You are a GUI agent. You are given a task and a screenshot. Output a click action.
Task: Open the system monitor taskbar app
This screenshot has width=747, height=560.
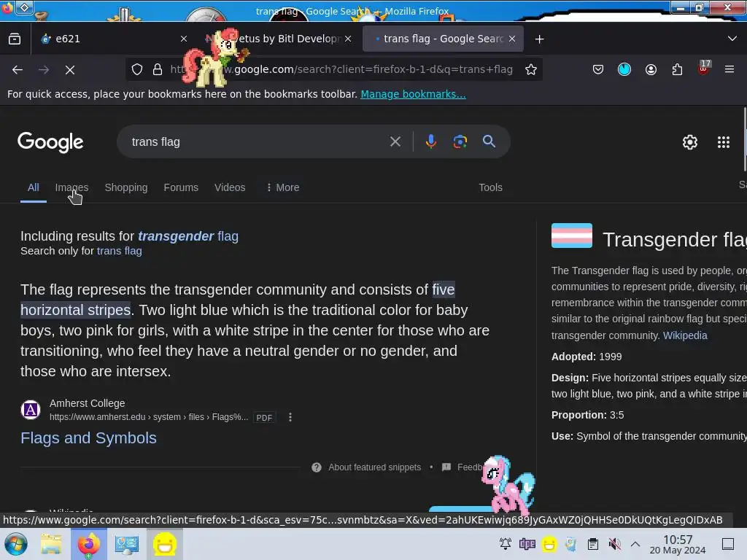coord(127,544)
